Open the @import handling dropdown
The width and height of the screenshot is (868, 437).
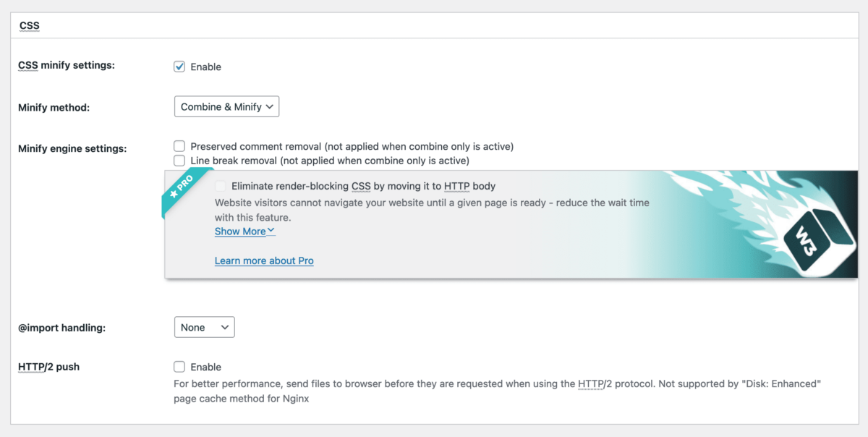204,327
